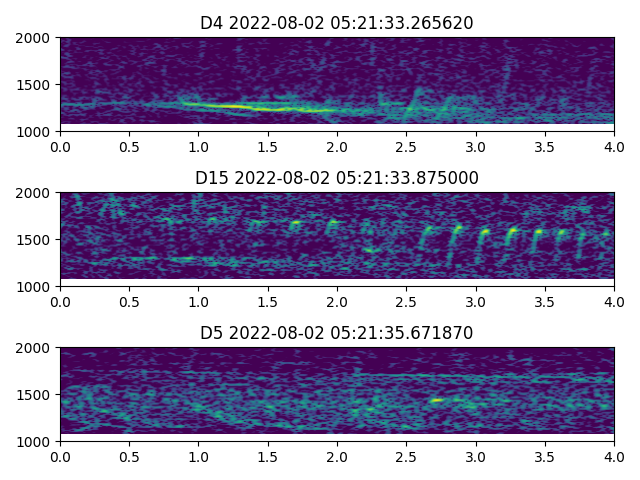Viewport: 640px width, 480px height.
Task: Select the 2000 y-axis label of D4 plot
Action: [x=36, y=38]
